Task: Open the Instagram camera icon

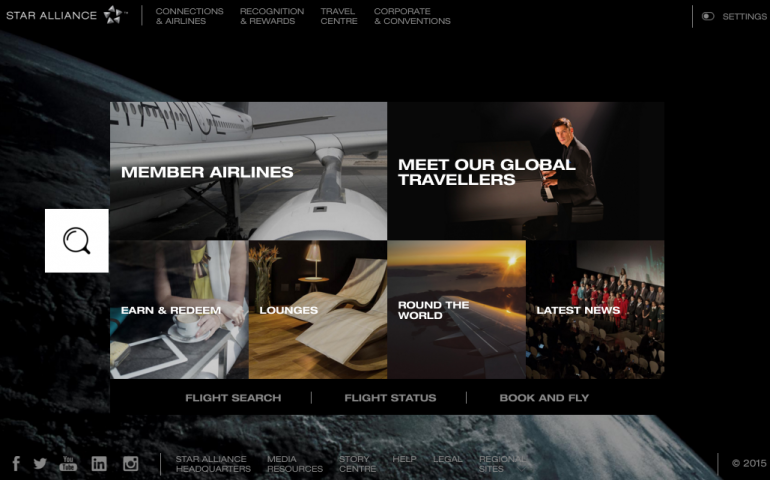Action: point(131,463)
